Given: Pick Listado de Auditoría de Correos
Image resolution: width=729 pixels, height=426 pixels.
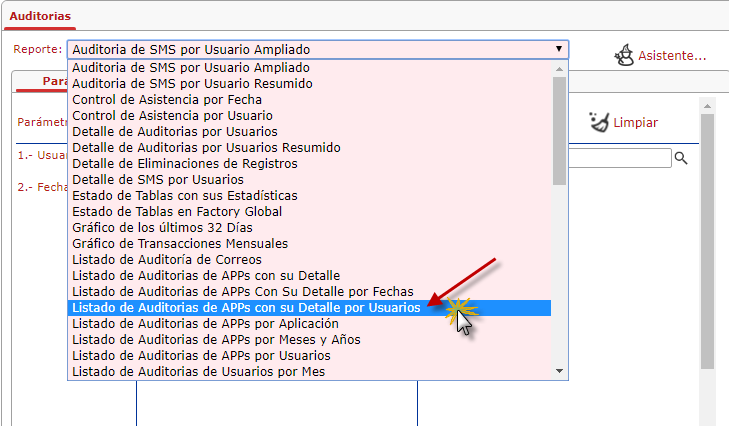Looking at the screenshot, I should tap(310, 260).
